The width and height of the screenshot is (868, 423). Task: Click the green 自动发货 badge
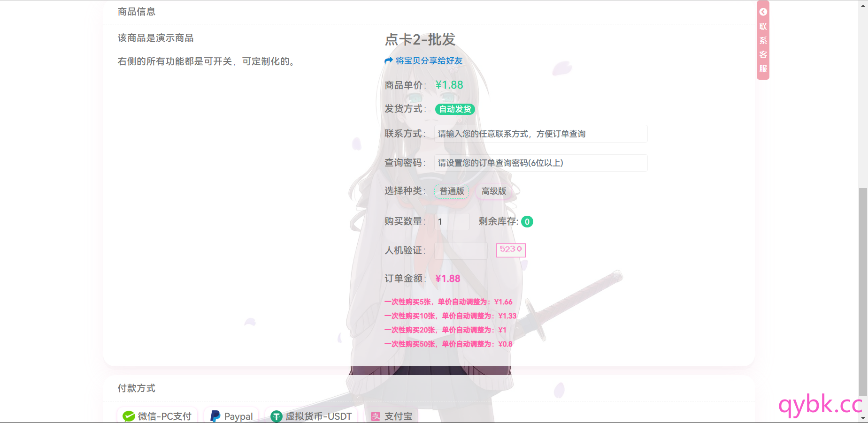pos(454,109)
